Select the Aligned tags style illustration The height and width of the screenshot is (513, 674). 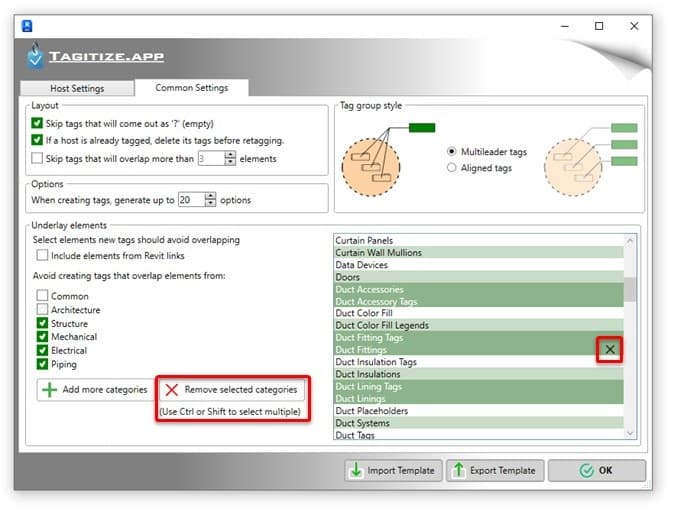click(591, 160)
